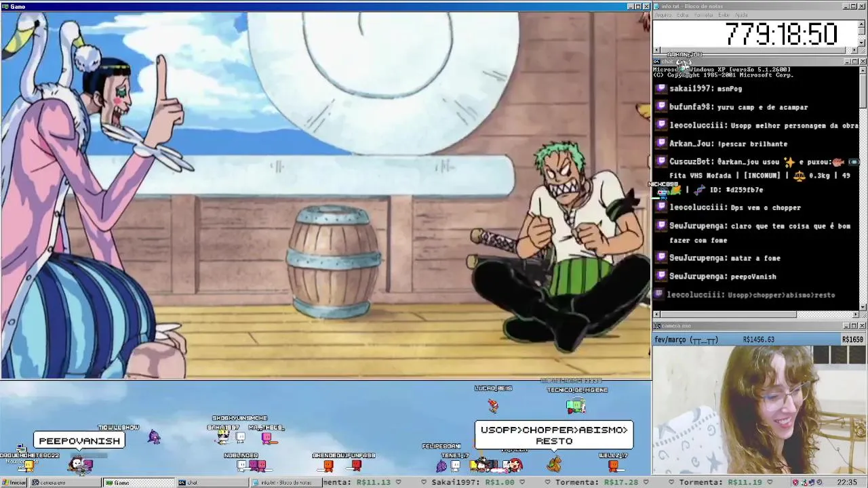Open Ajuda menu in Notepad
The height and width of the screenshot is (488, 868).
coord(742,15)
